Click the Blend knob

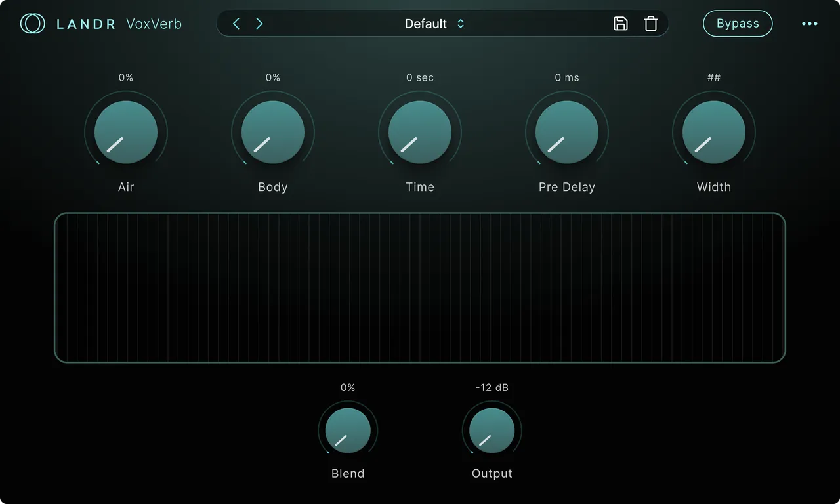(x=348, y=430)
